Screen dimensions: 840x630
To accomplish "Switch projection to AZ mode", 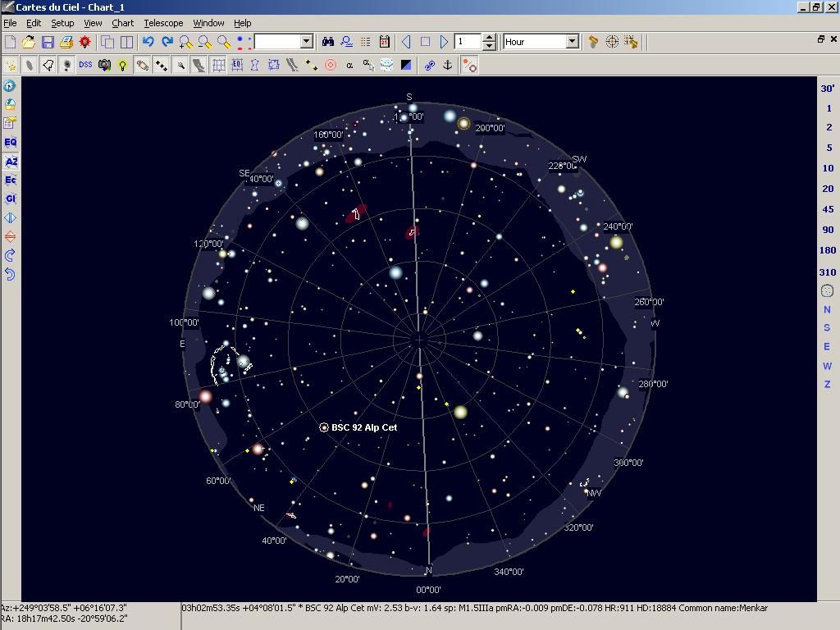I will point(10,162).
